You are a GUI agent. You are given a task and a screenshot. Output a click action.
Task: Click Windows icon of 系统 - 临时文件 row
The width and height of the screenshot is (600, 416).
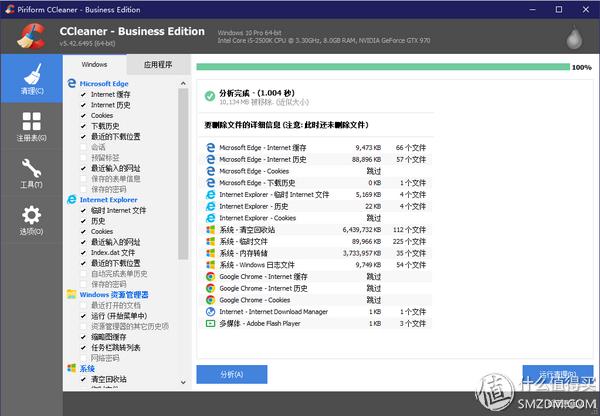pyautogui.click(x=210, y=241)
